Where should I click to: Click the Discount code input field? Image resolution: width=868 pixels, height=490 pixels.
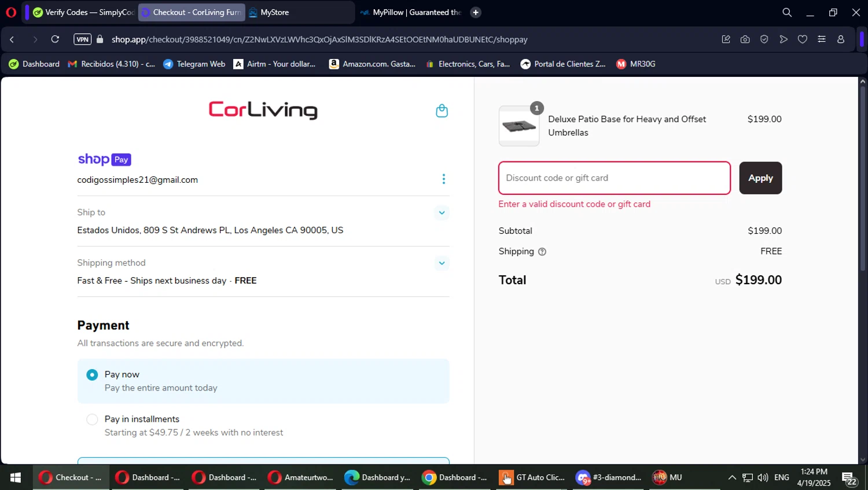click(x=615, y=178)
